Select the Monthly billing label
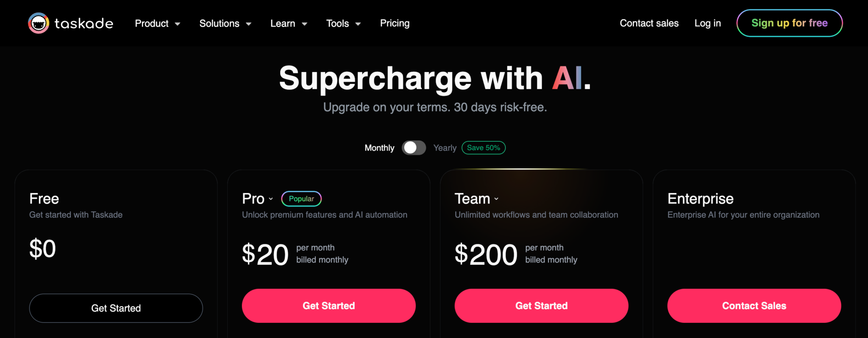The width and height of the screenshot is (868, 338). [379, 148]
